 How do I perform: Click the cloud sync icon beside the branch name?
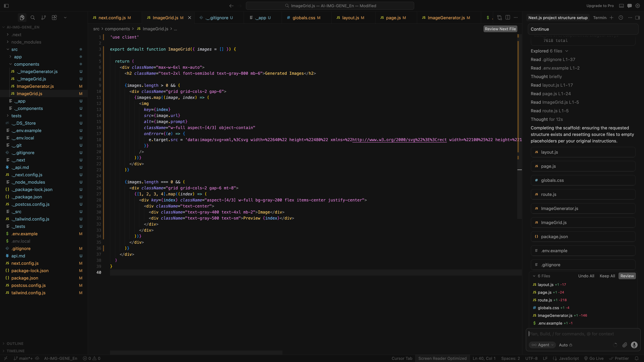pyautogui.click(x=37, y=358)
